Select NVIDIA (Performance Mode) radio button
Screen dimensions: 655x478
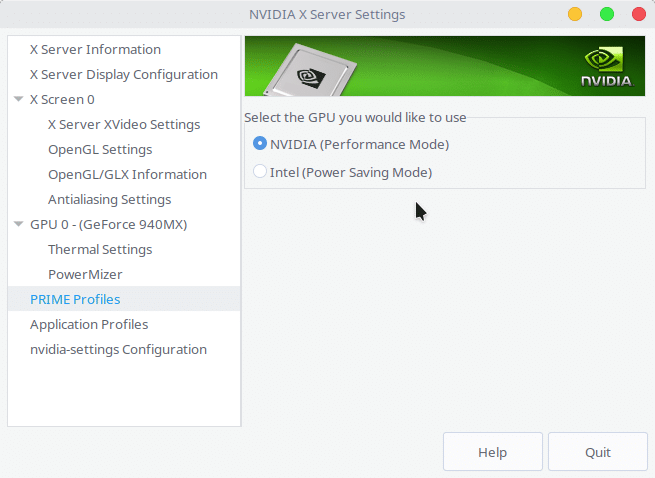coord(259,144)
